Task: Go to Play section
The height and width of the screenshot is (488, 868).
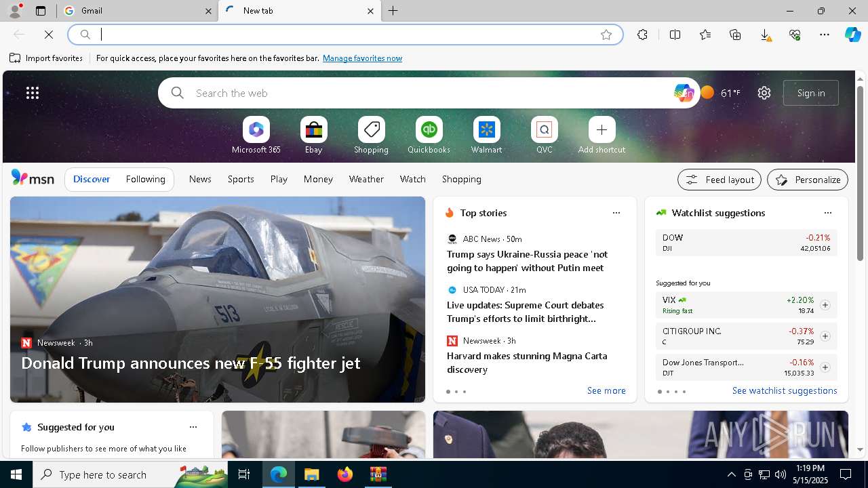Action: [279, 179]
